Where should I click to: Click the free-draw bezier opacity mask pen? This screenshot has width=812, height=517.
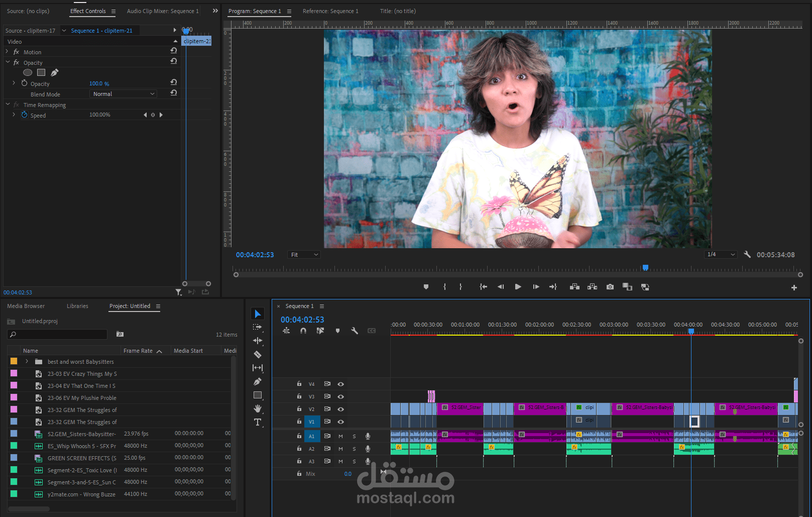point(55,73)
